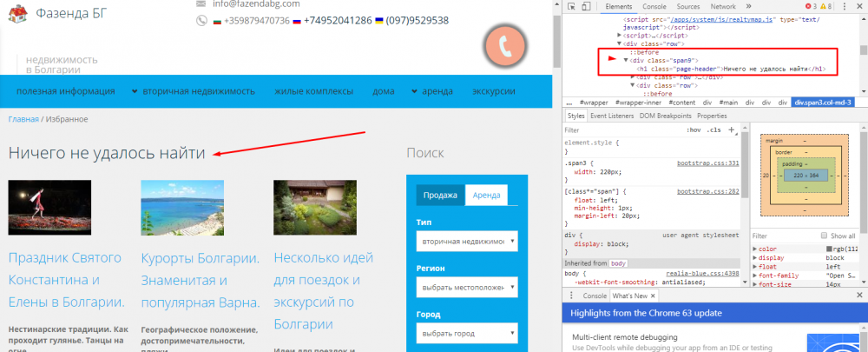The image size is (868, 352).
Task: Open the Properties tab
Action: coord(712,116)
